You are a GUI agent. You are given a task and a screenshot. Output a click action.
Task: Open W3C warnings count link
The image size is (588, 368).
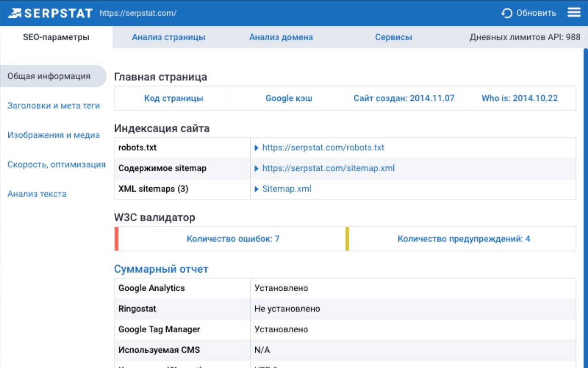tap(464, 239)
